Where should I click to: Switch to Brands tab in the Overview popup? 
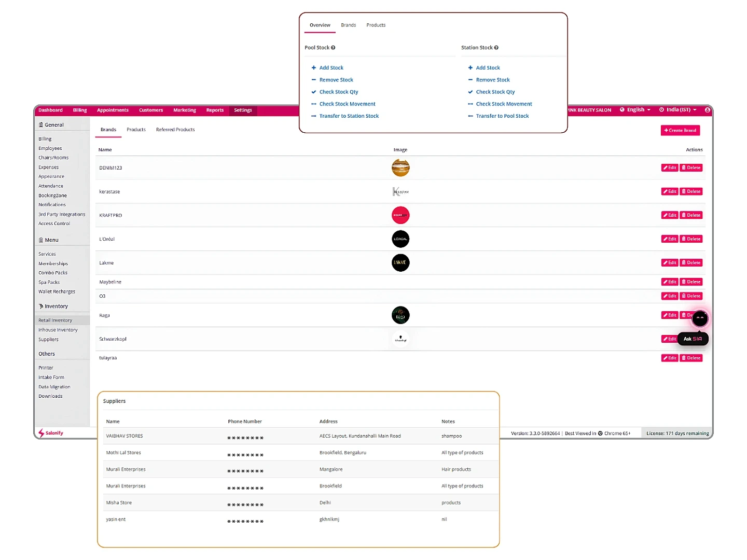point(349,25)
